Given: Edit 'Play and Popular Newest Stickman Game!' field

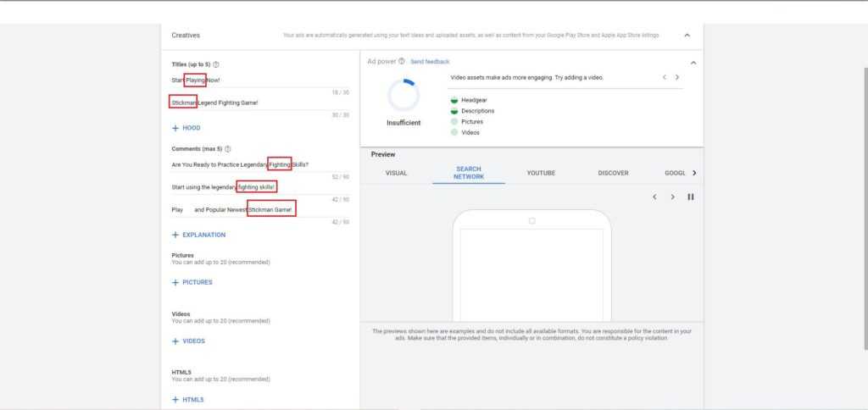Looking at the screenshot, I should tap(260, 210).
